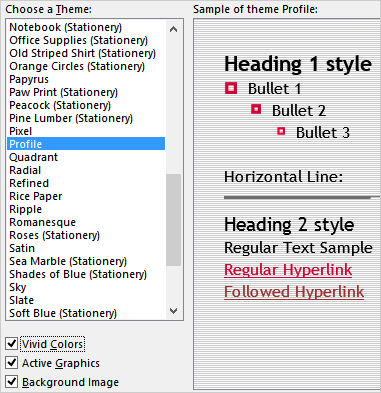
Task: Click the highlighted Profile theme
Action: (x=86, y=144)
